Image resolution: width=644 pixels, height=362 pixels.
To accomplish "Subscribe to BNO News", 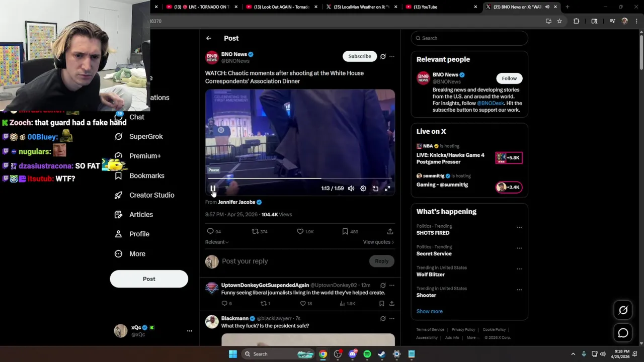I will 360,56.
